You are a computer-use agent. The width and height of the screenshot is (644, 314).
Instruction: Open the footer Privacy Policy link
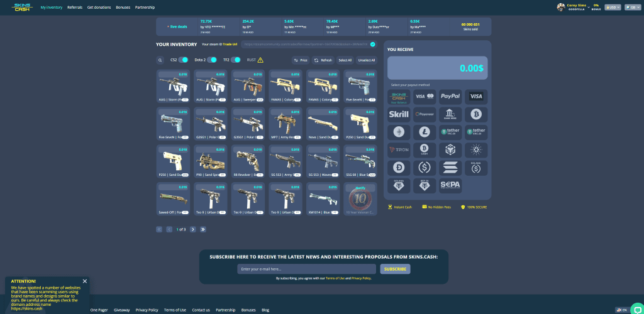tap(147, 310)
